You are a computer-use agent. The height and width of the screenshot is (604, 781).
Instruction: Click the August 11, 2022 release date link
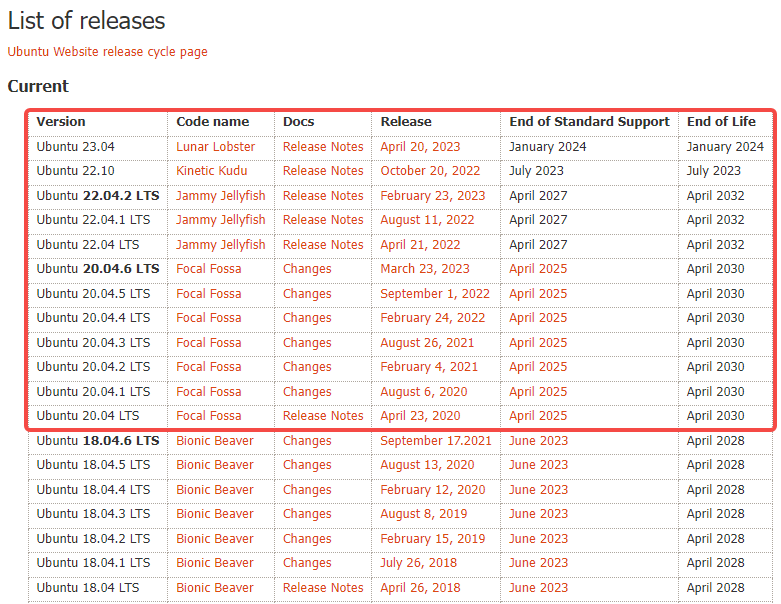click(x=427, y=220)
